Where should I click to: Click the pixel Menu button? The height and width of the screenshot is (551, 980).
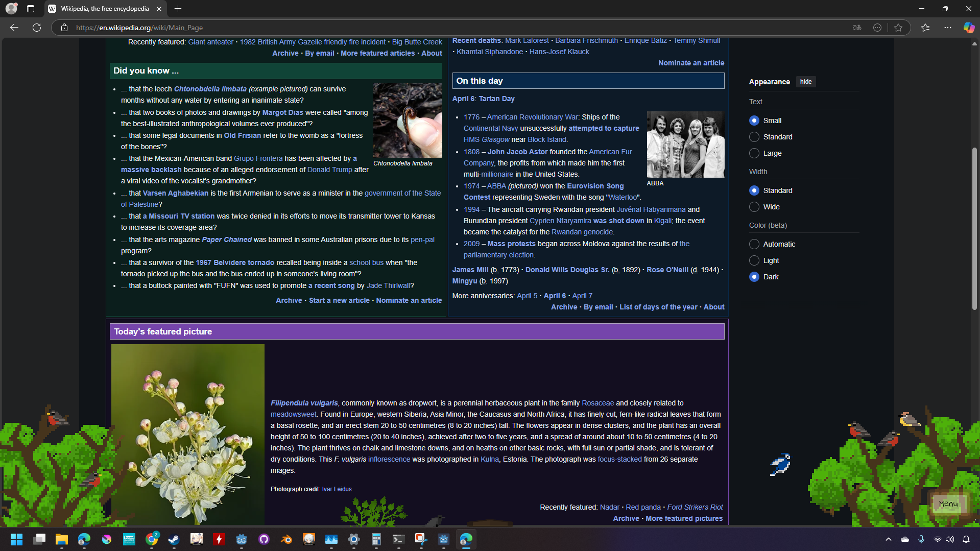click(x=948, y=504)
